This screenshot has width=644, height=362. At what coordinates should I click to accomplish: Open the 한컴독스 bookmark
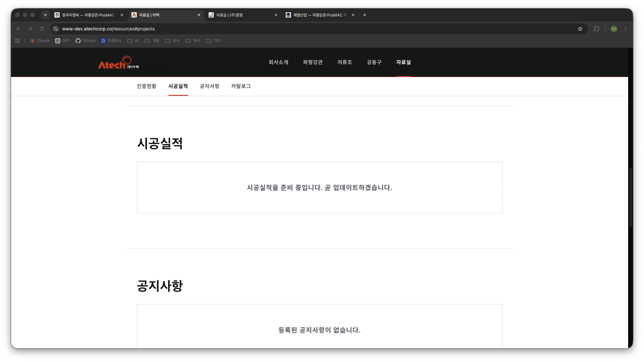(x=111, y=41)
